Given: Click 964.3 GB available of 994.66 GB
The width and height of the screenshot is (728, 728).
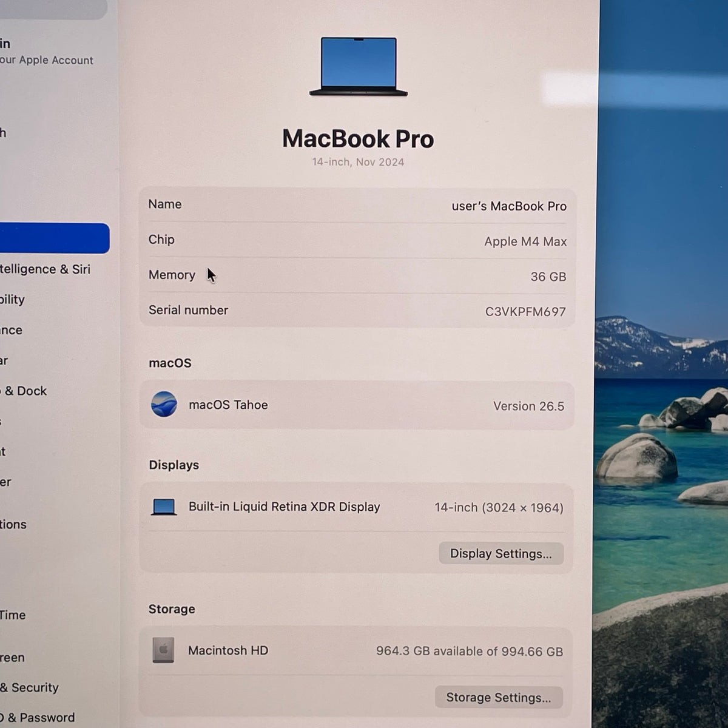Looking at the screenshot, I should click(x=470, y=652).
